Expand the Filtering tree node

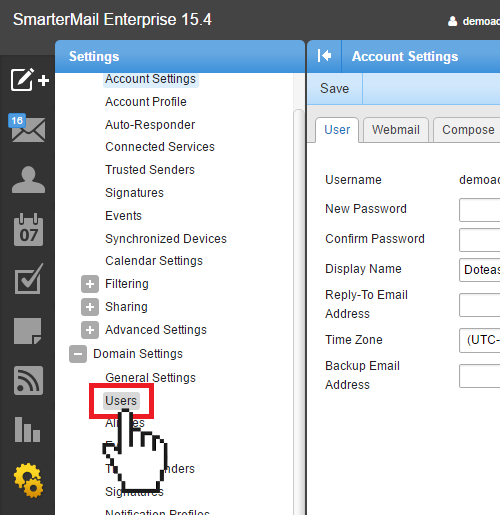90,284
